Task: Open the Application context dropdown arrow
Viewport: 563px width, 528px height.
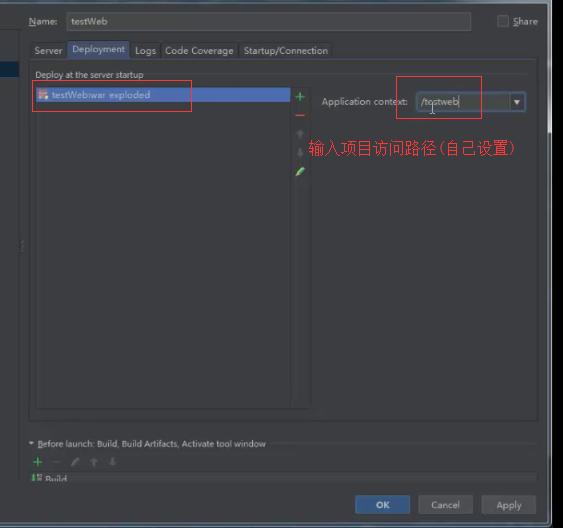Action: [517, 102]
